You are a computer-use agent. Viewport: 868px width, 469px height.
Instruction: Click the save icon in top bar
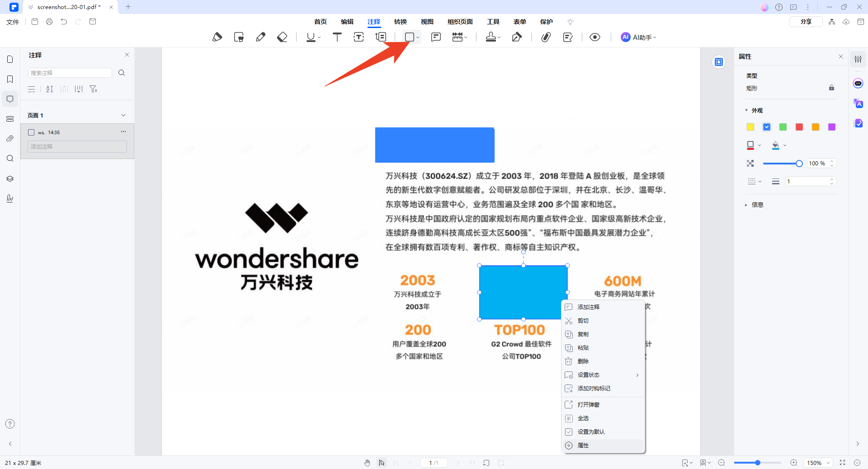pos(35,22)
